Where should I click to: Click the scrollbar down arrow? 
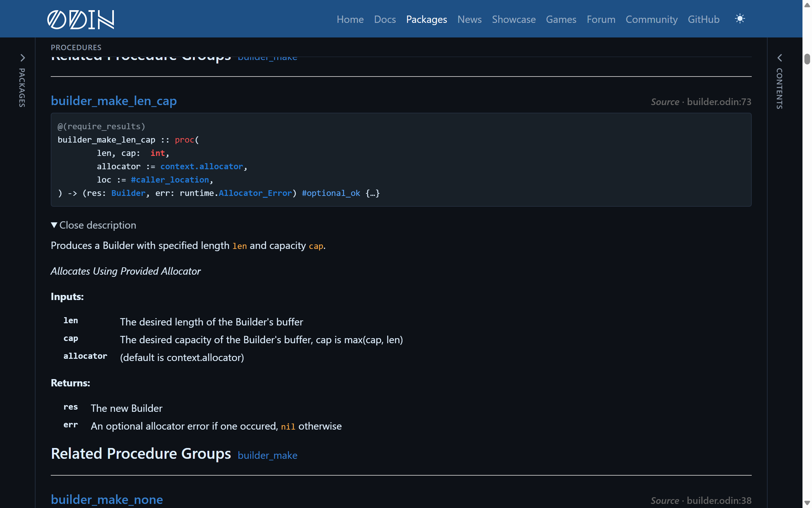coord(807,503)
